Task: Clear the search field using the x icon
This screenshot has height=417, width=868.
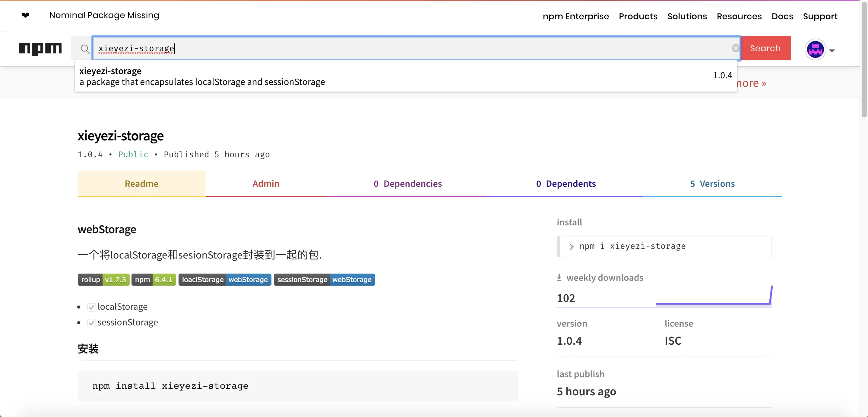Action: pos(736,48)
